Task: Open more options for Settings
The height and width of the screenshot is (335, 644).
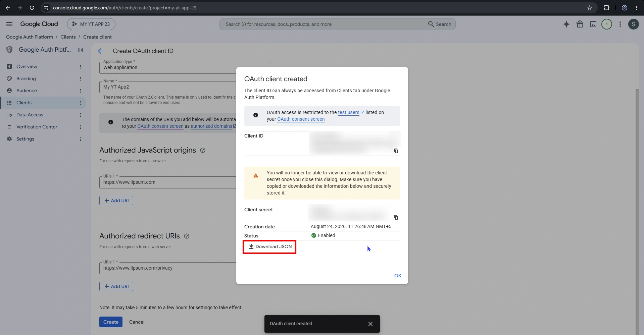Action: coord(81,139)
